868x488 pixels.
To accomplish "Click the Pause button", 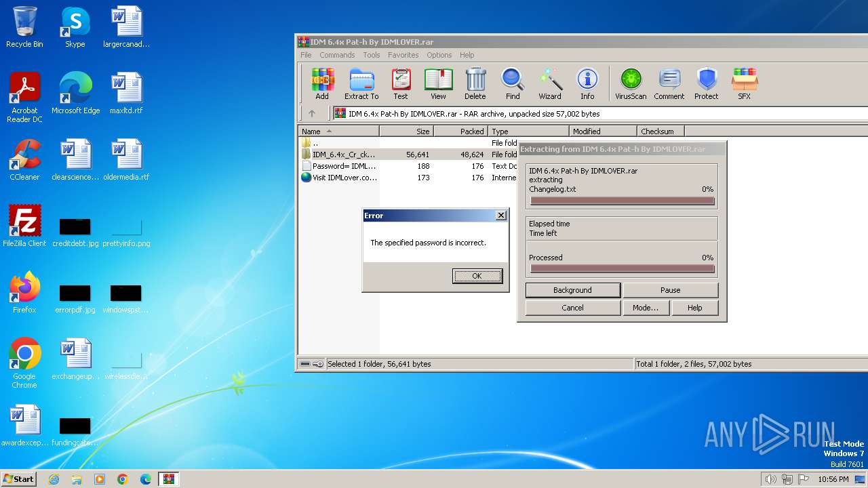I will coord(671,290).
